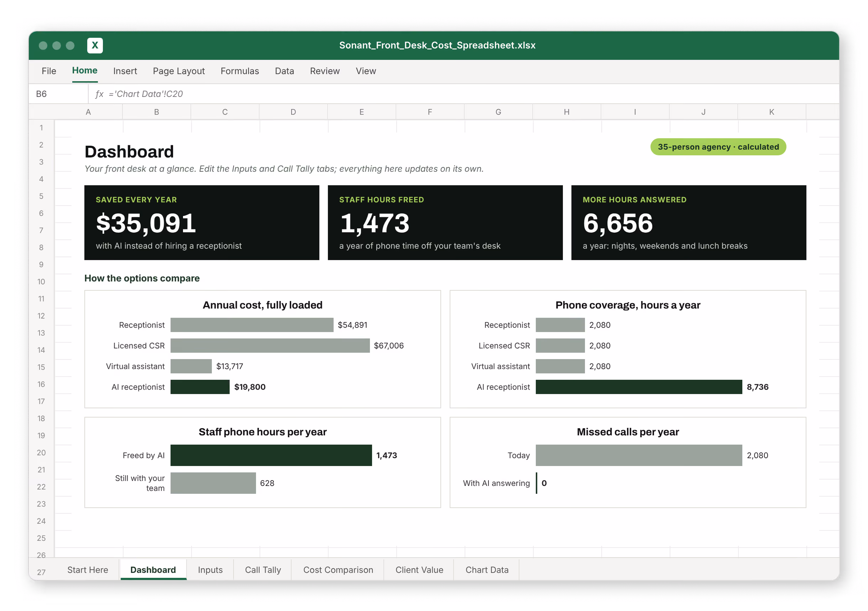
Task: Open the View ribbon tab
Action: [x=366, y=71]
